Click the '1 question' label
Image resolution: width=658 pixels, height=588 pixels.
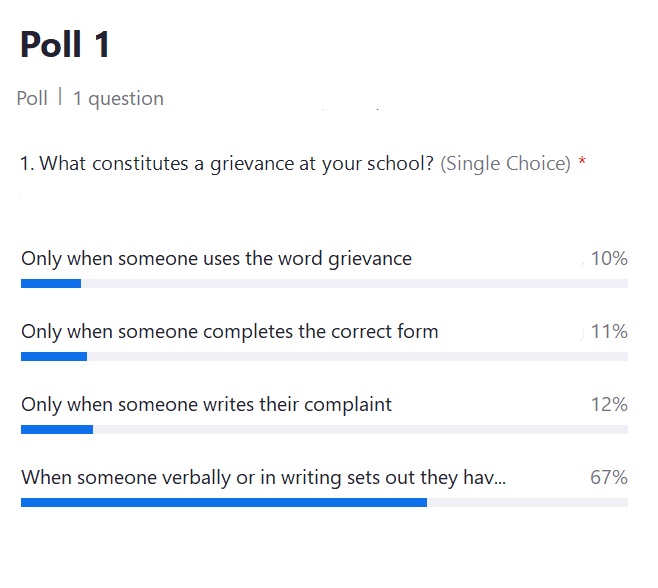click(118, 99)
